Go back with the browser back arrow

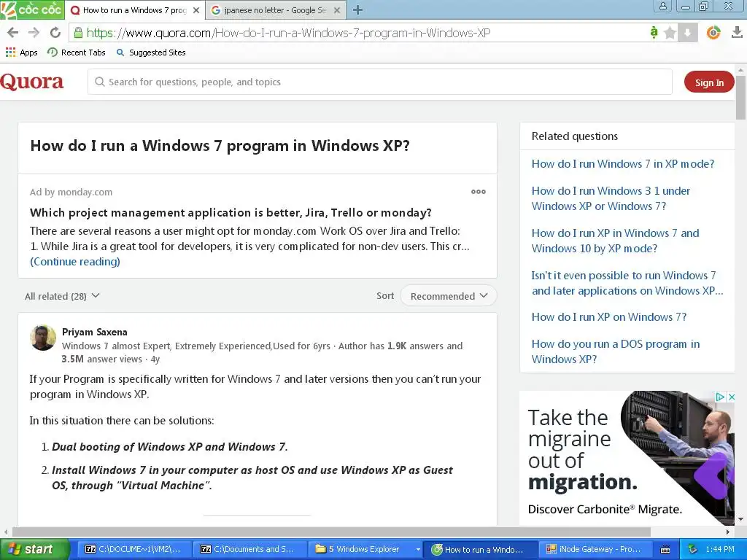coord(13,32)
